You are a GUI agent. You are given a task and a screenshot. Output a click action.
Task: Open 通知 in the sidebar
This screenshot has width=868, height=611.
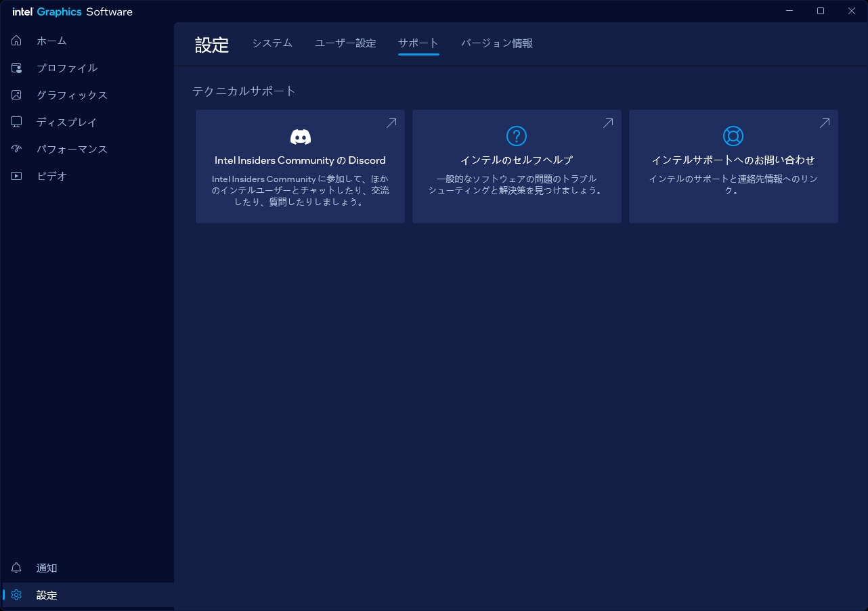pyautogui.click(x=87, y=568)
